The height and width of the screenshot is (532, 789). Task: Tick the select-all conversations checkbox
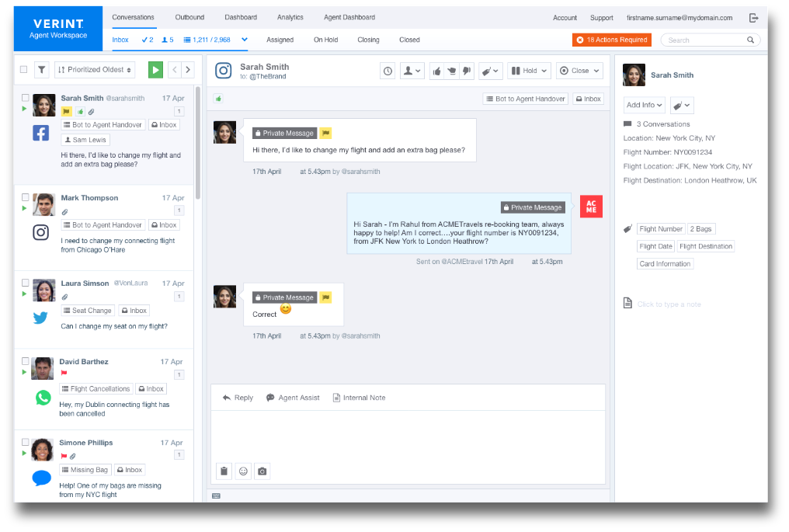coord(24,70)
